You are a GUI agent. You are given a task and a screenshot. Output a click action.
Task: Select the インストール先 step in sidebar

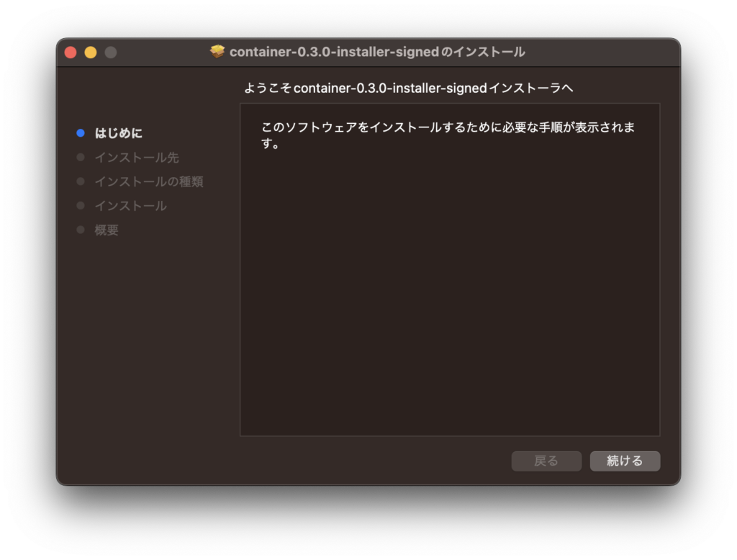pyautogui.click(x=137, y=158)
